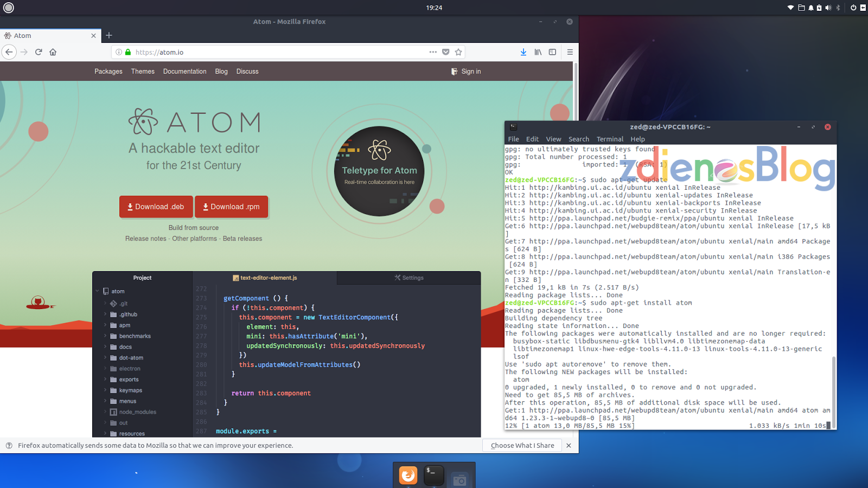Viewport: 868px width, 488px height.
Task: Toggle the Firefox sidebar
Action: coord(552,52)
